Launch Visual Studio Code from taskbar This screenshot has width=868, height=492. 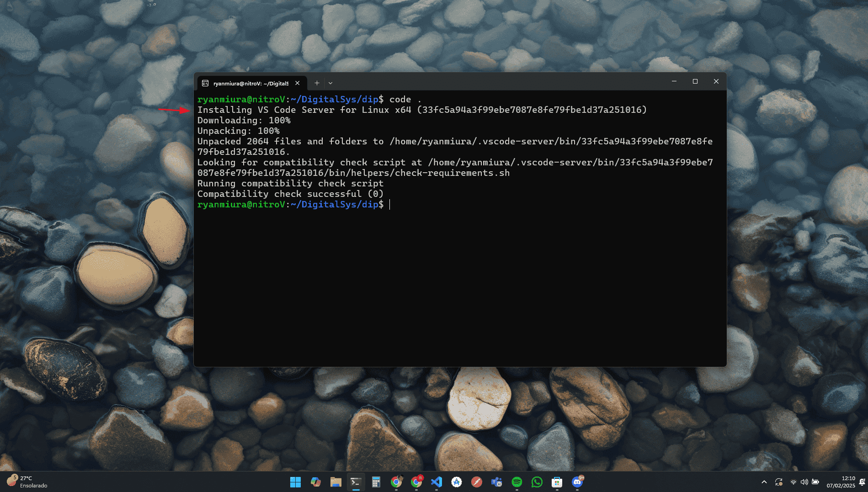point(437,482)
